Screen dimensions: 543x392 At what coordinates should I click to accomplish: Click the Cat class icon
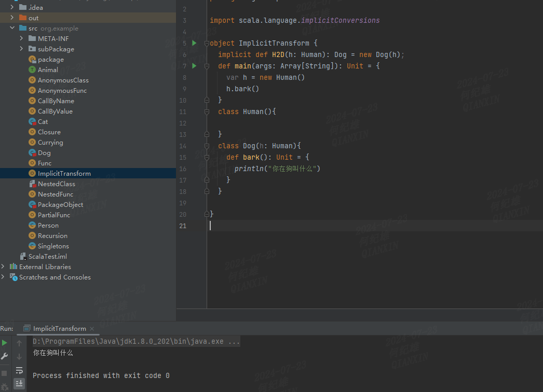pyautogui.click(x=32, y=122)
